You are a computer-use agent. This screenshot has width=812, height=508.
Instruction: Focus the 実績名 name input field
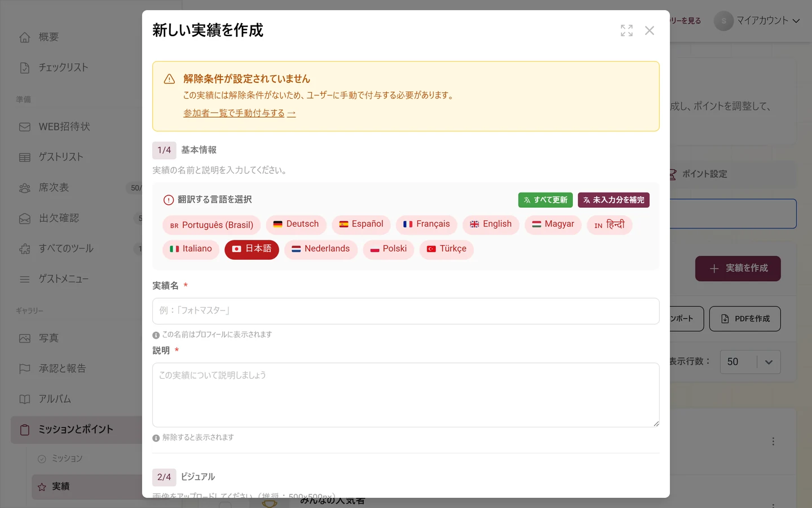coord(406,311)
